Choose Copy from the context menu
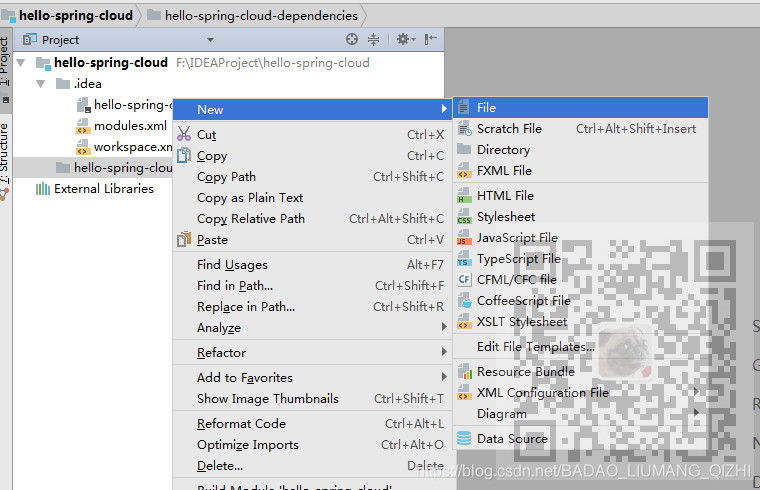760x490 pixels. coord(313,156)
